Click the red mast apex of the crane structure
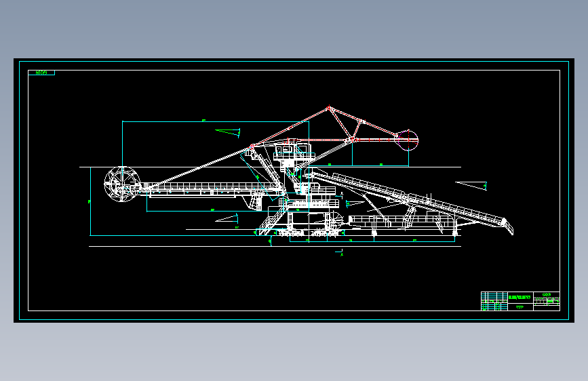This screenshot has height=381, width=588. (328, 108)
